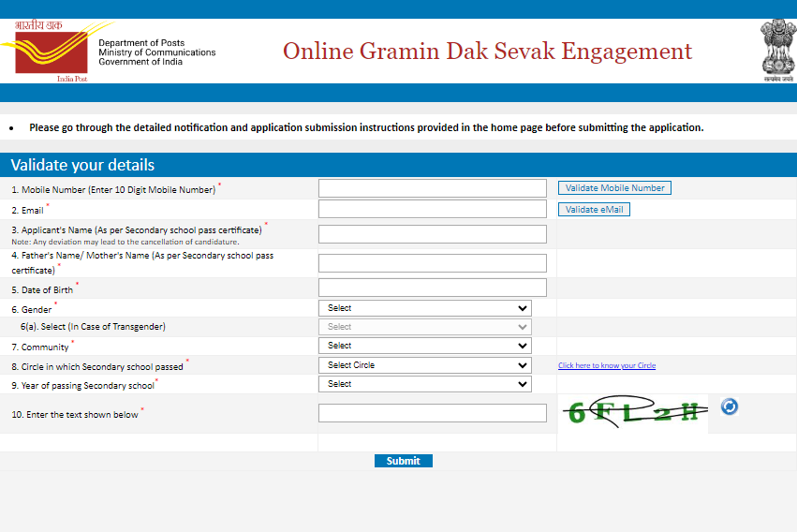Expand Year of passing Secondary school dropdown

pos(425,384)
